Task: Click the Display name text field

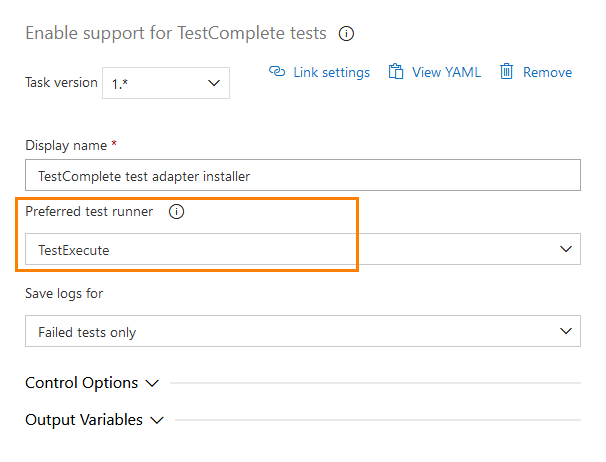Action: [302, 176]
